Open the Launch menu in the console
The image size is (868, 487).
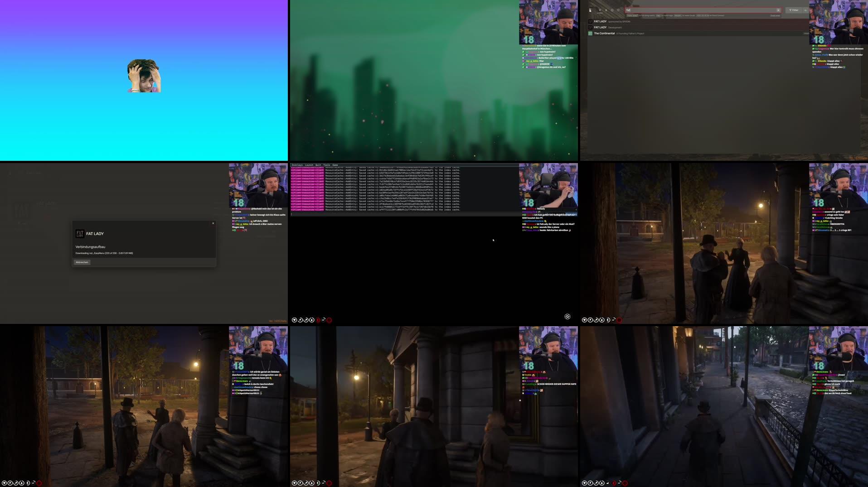pos(309,165)
